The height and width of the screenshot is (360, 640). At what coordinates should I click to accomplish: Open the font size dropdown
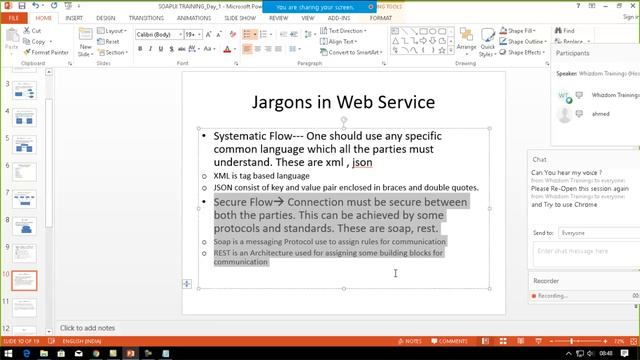[x=199, y=35]
